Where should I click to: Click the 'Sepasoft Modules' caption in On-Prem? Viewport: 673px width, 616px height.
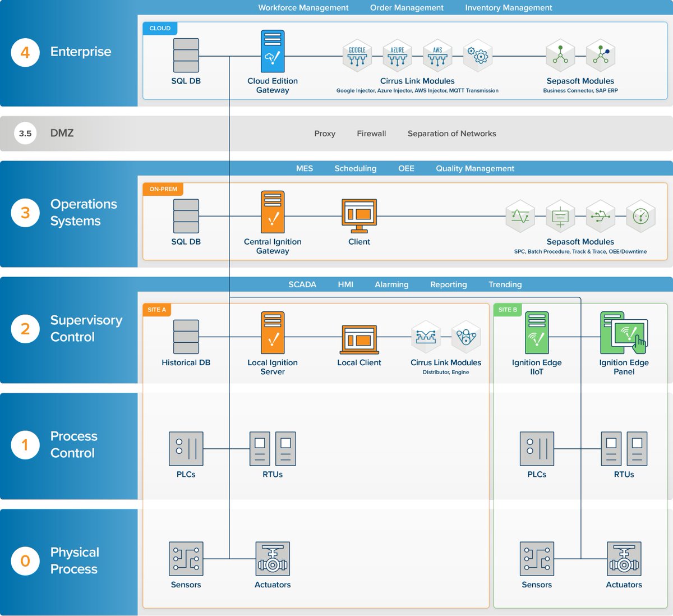click(580, 242)
